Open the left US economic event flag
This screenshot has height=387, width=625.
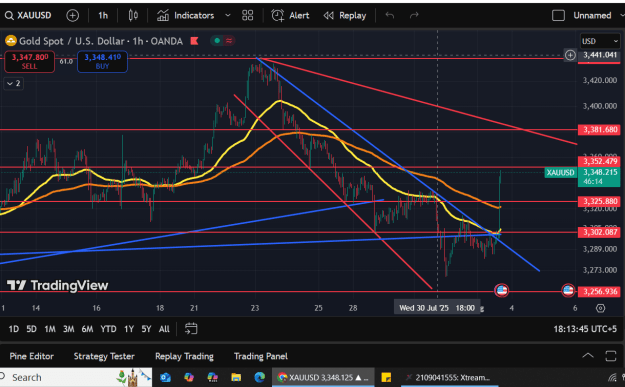(x=502, y=290)
